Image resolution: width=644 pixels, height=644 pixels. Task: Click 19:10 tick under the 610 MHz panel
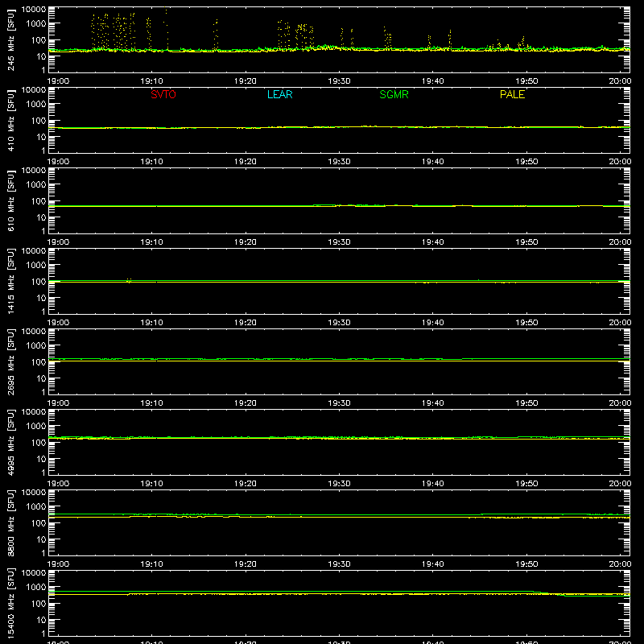pyautogui.click(x=152, y=242)
